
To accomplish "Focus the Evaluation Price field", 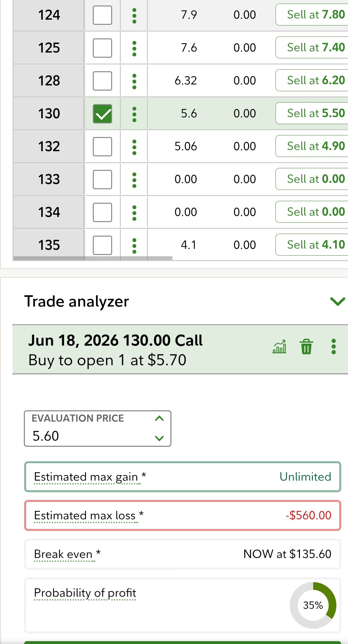I will coord(98,428).
